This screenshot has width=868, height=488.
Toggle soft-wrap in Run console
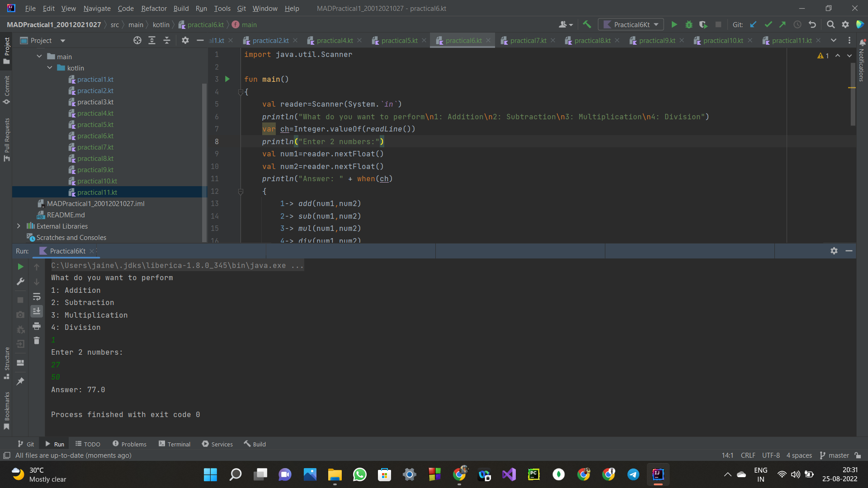tap(37, 296)
